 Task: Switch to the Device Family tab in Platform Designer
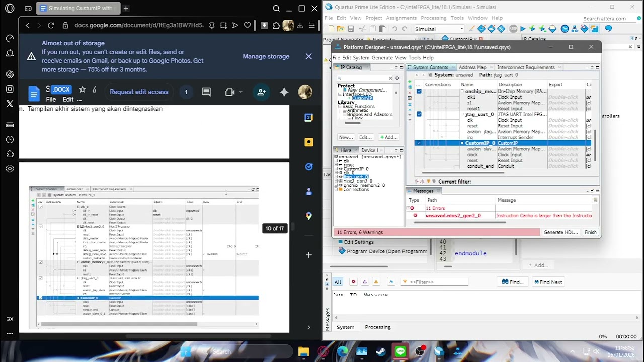[x=370, y=150]
